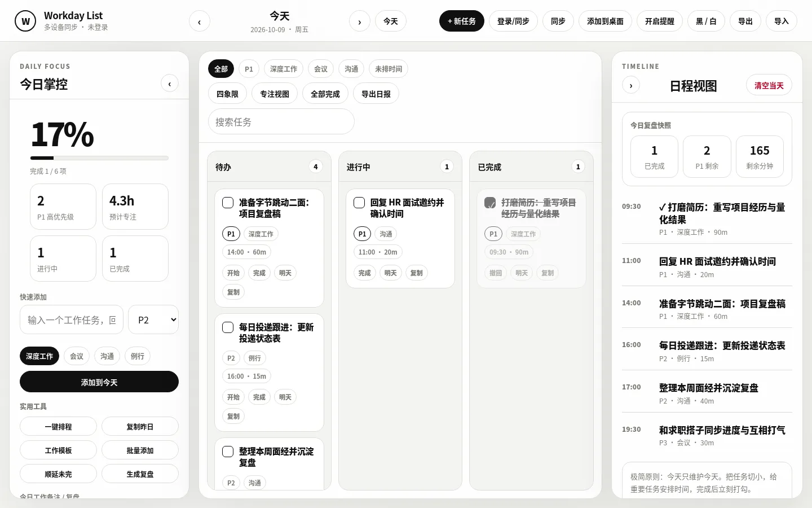Screen dimensions: 812x508
Task: Open 四象限 view
Action: point(227,94)
